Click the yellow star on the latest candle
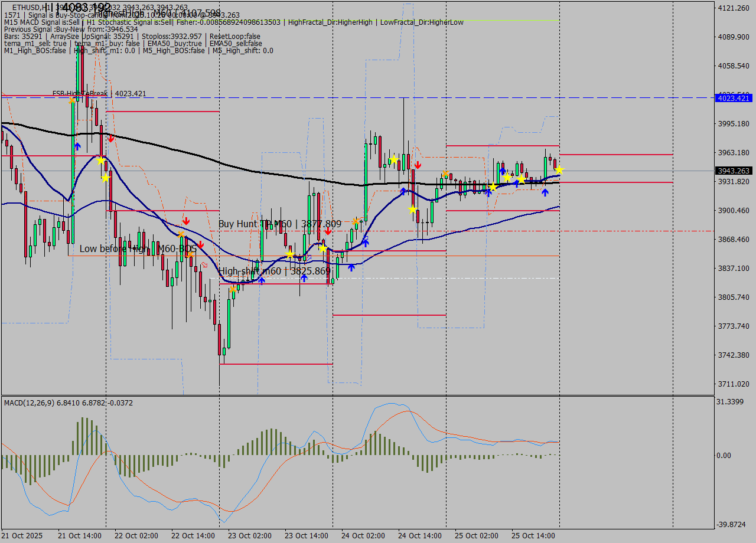This screenshot has width=756, height=543. 559,170
